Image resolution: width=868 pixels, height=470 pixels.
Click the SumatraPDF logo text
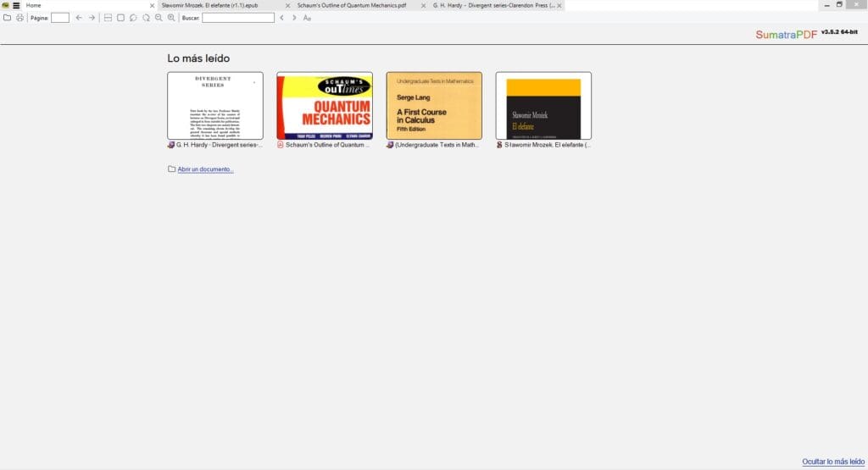786,34
